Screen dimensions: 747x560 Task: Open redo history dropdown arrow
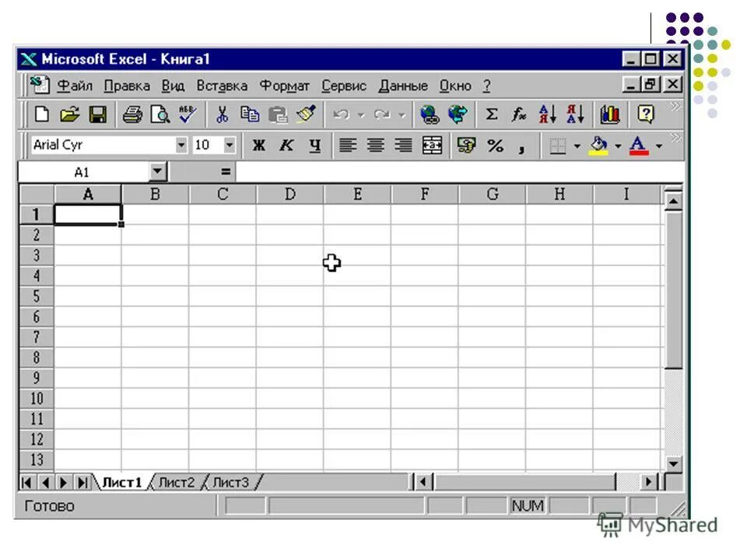pyautogui.click(x=402, y=115)
